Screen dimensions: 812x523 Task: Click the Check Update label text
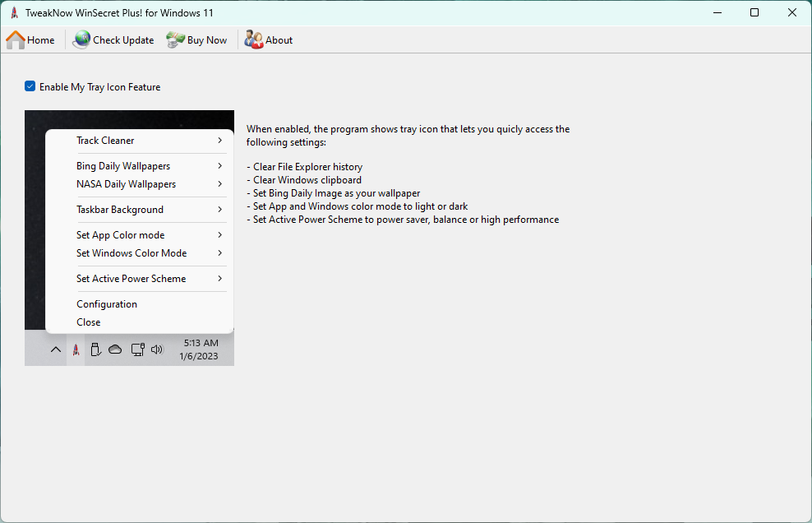[x=123, y=40]
